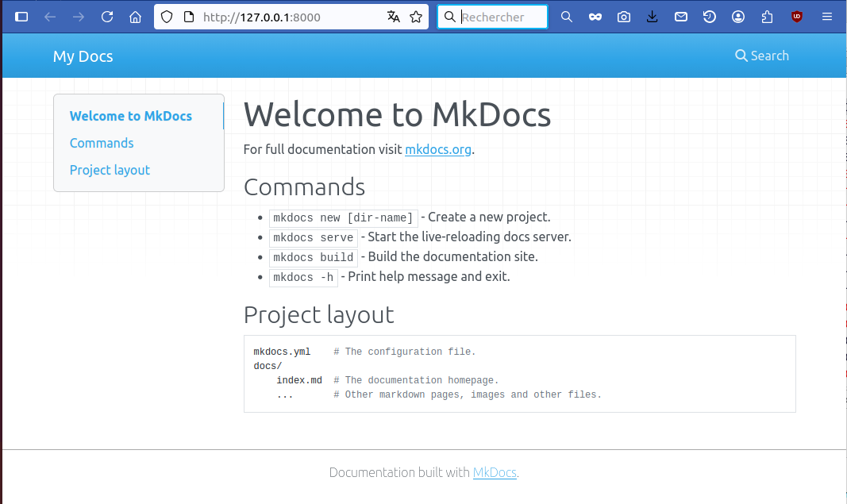Toggle the browser sidebar icon
The height and width of the screenshot is (504, 847).
tap(21, 17)
